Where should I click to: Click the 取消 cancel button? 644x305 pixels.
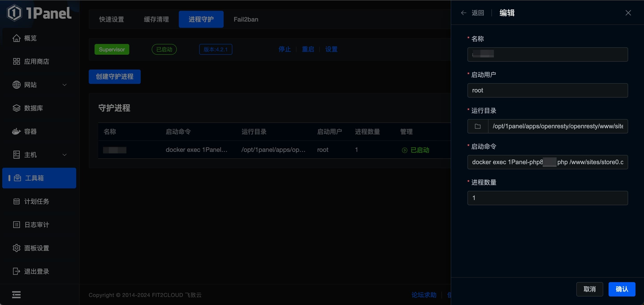[590, 289]
